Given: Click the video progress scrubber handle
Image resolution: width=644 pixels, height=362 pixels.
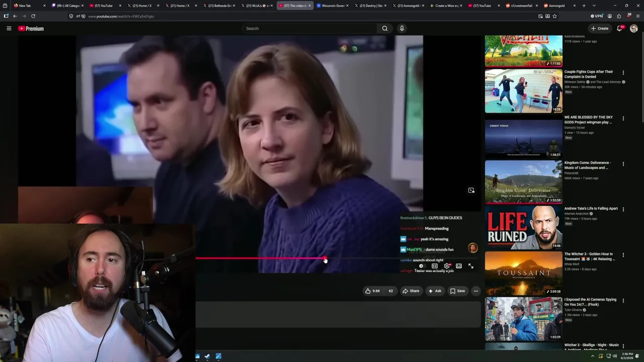Looking at the screenshot, I should point(325,258).
